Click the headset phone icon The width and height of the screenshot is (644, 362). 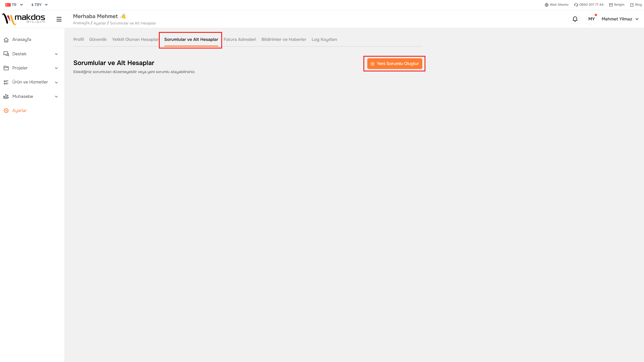tap(576, 5)
